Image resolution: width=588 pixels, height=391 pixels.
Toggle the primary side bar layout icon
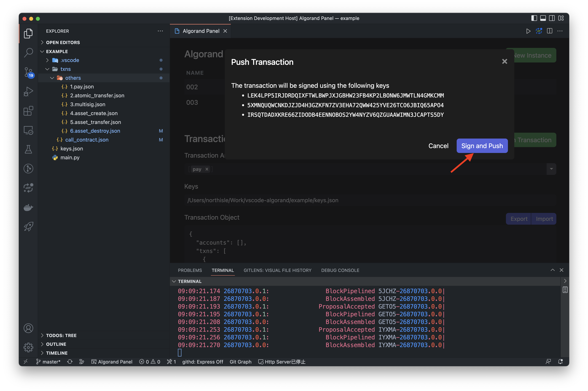[534, 18]
